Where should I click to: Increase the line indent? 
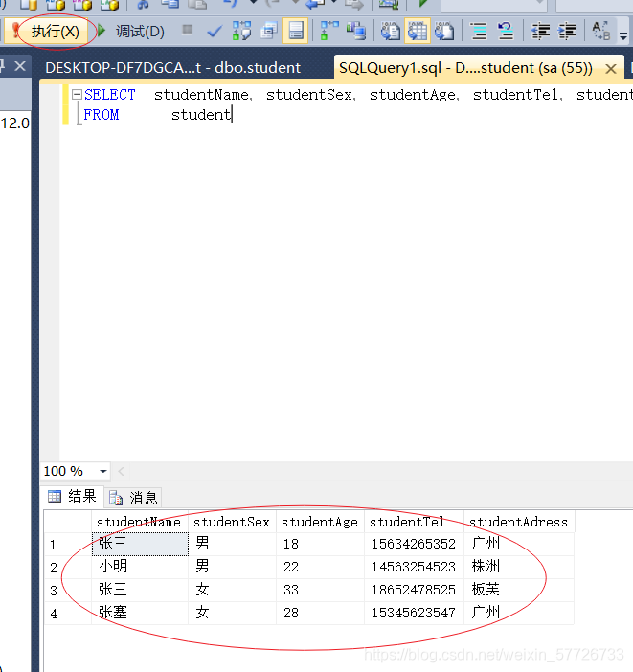[567, 32]
